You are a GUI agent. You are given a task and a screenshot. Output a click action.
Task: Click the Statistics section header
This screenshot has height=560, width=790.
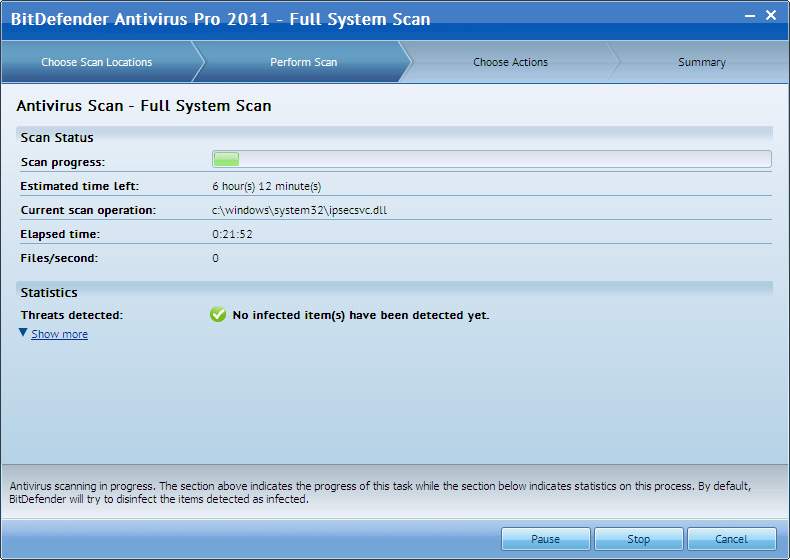[49, 292]
